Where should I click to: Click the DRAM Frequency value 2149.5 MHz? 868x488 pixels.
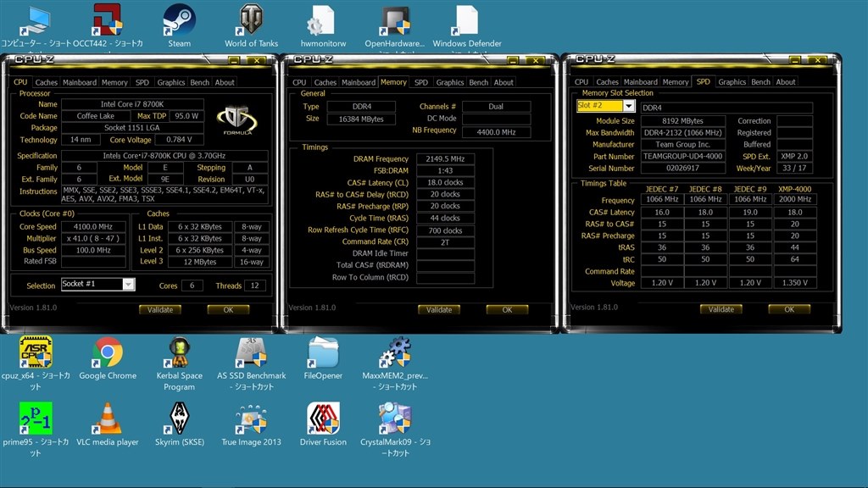(445, 158)
